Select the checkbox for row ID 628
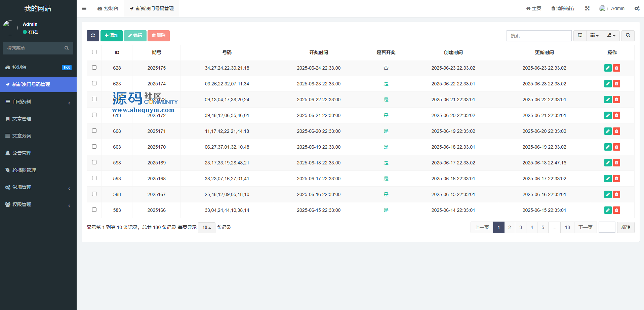The height and width of the screenshot is (310, 644). 94,68
